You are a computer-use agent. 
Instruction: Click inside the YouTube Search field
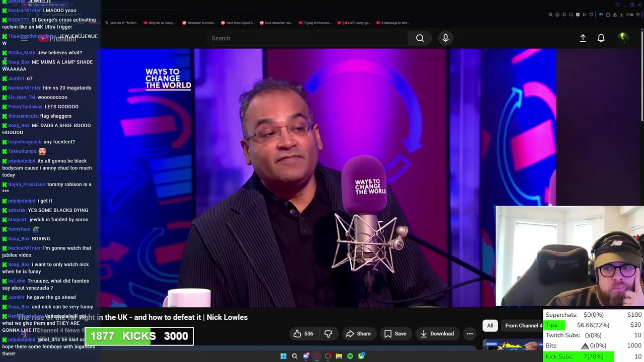click(307, 38)
